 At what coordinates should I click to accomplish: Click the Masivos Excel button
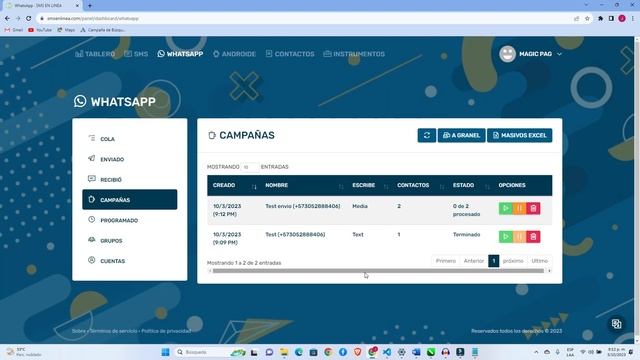pyautogui.click(x=520, y=136)
